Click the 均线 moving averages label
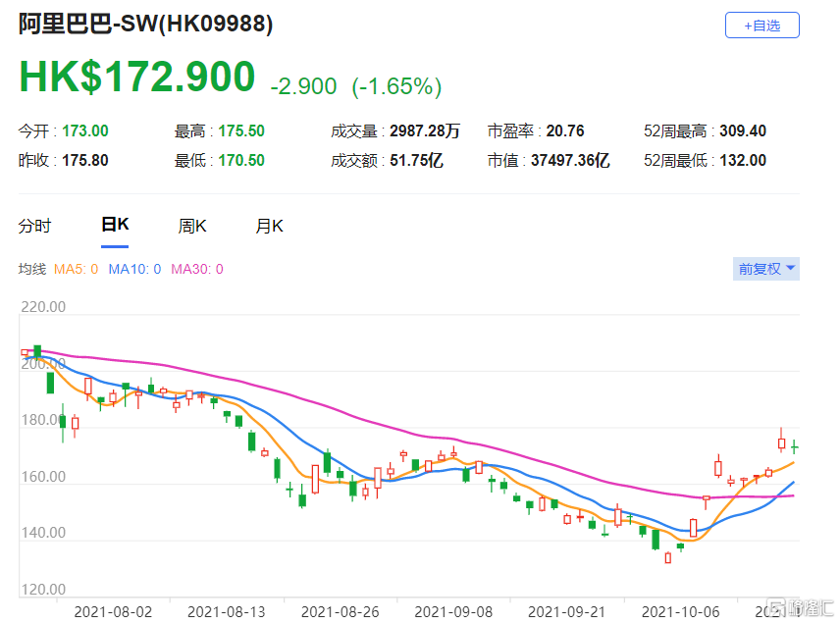 click(32, 269)
